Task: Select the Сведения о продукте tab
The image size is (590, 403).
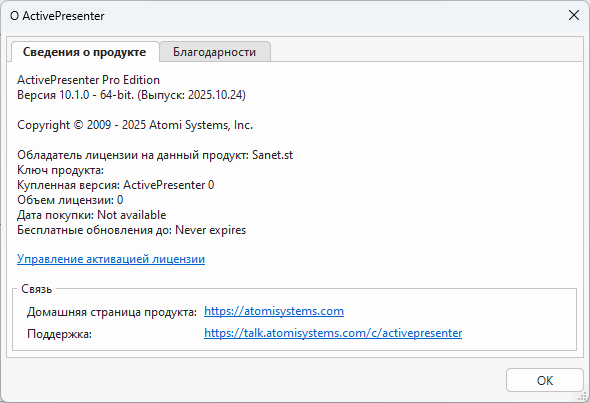Action: point(85,52)
